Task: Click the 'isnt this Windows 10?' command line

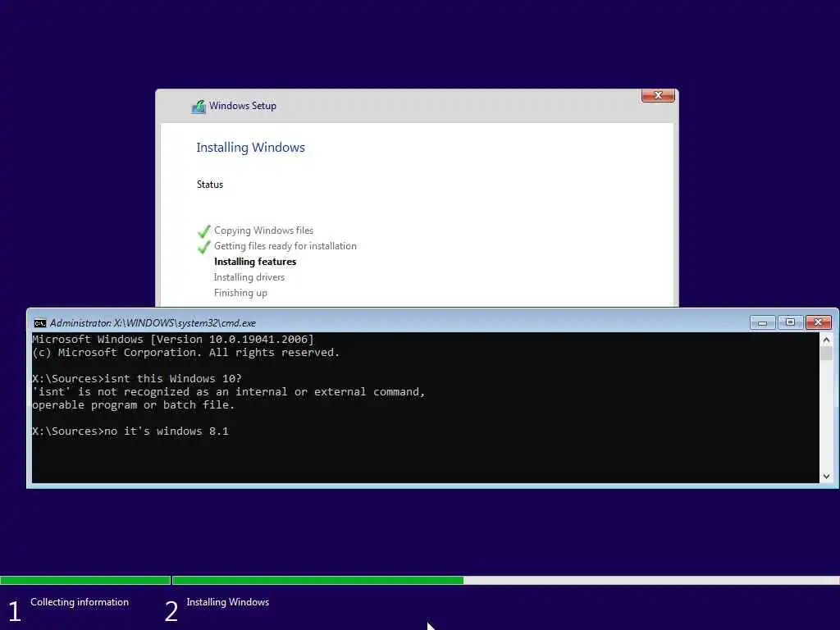Action: click(137, 379)
